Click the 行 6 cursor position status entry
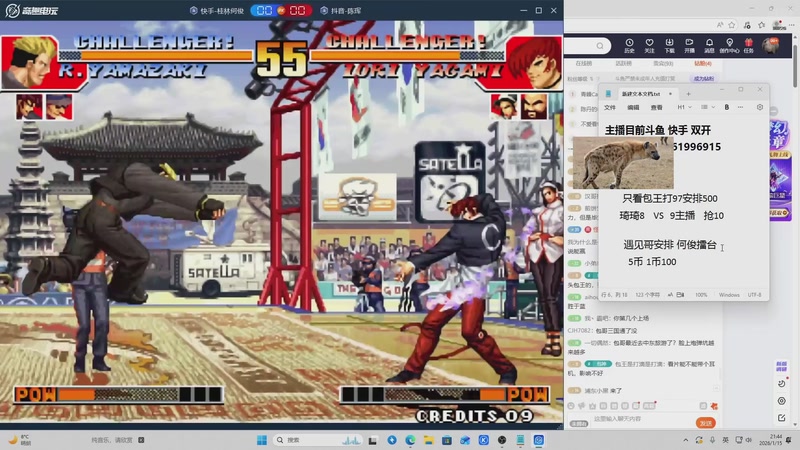This screenshot has width=800, height=450. [x=614, y=295]
